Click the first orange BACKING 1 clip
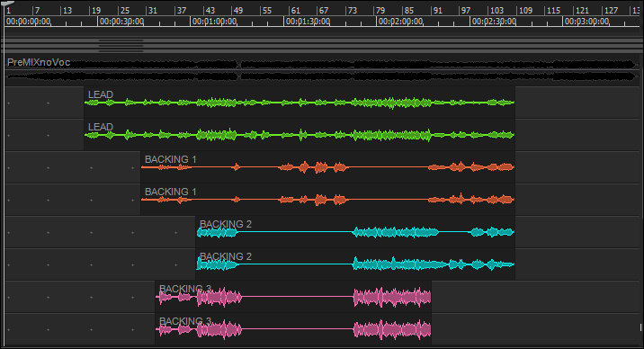Viewport: 644px width, 349px height. (x=327, y=167)
